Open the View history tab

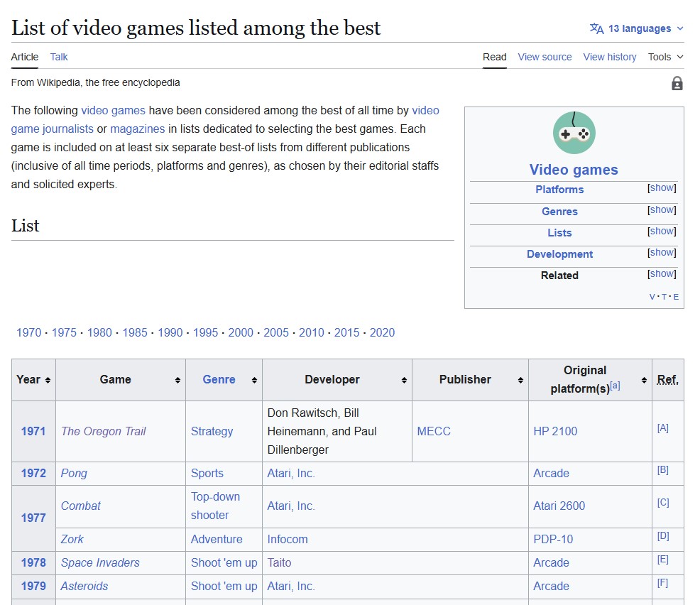pyautogui.click(x=609, y=57)
